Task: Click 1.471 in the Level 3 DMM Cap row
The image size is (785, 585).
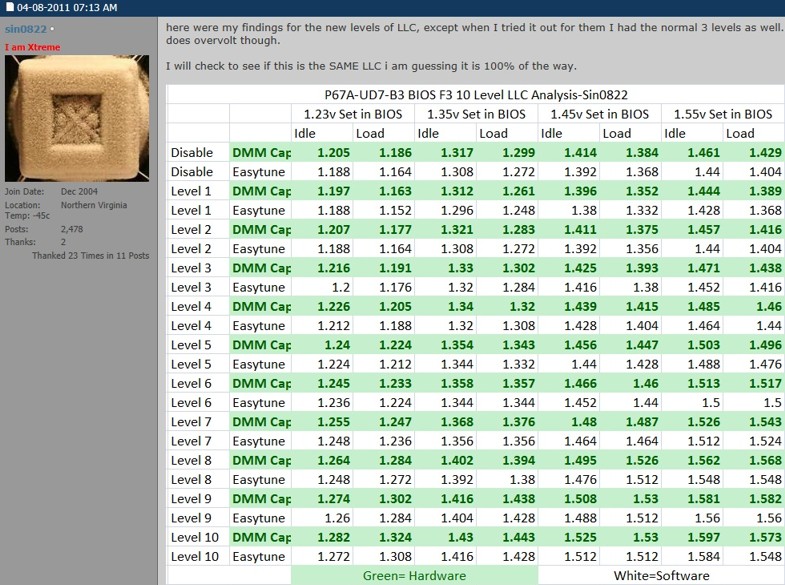Action: pyautogui.click(x=703, y=268)
